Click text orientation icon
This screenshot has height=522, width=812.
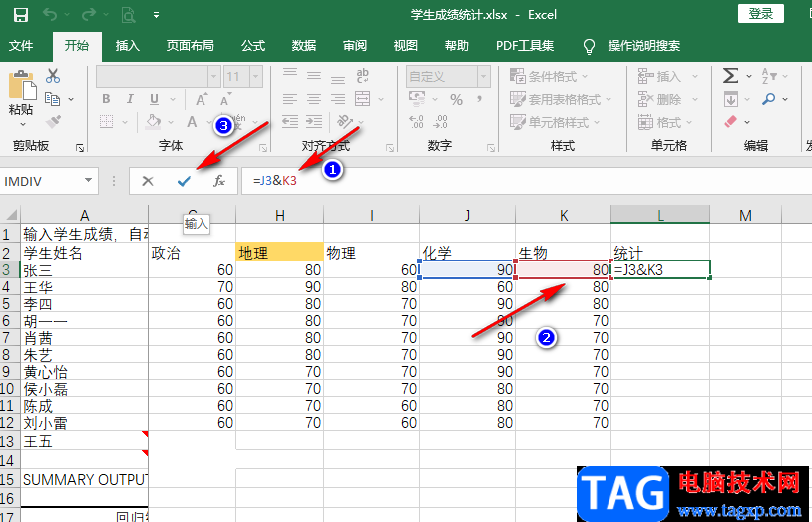point(344,122)
